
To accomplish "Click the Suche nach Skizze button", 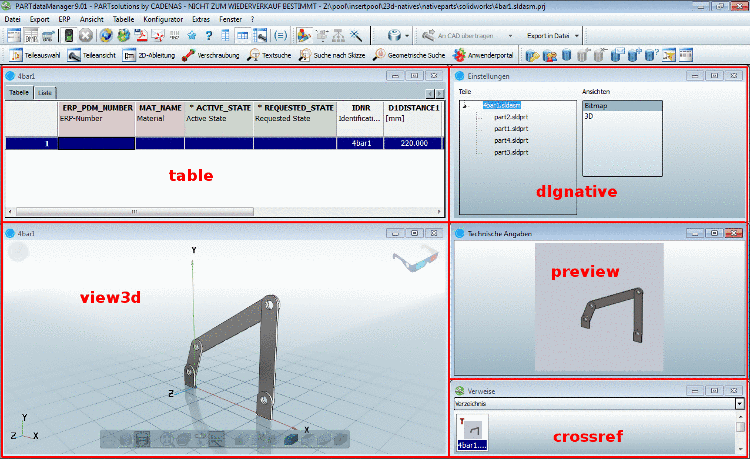I will point(332,55).
